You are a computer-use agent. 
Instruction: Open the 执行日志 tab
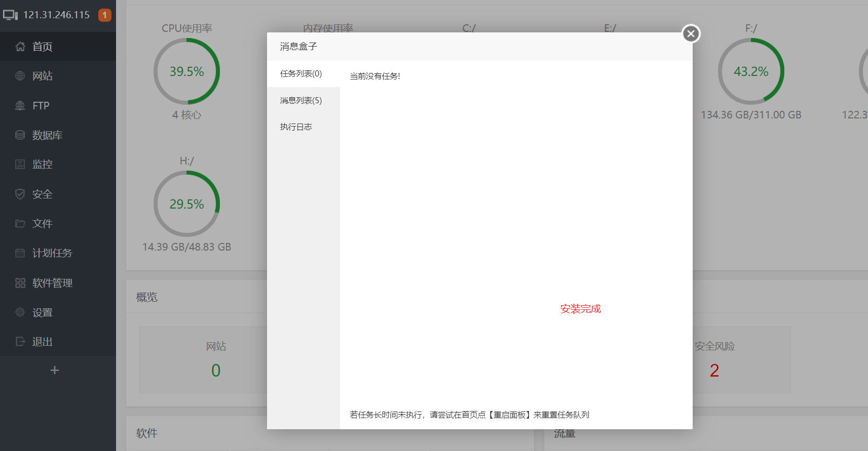point(304,127)
